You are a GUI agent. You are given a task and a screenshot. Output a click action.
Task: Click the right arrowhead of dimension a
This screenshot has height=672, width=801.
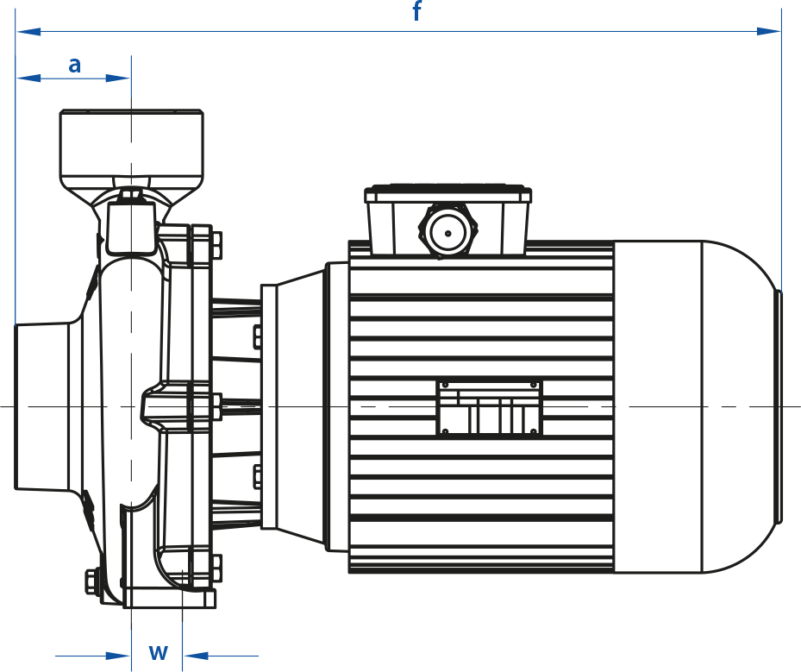point(118,79)
